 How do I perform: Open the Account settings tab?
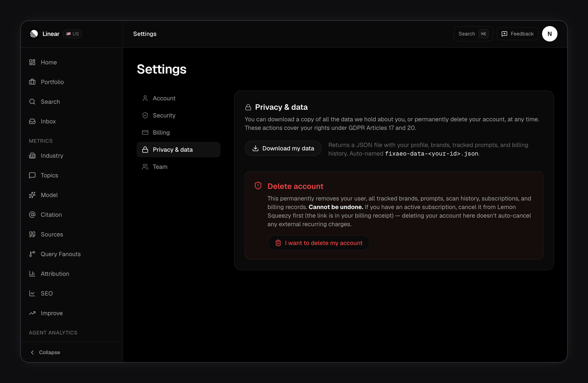[178, 98]
